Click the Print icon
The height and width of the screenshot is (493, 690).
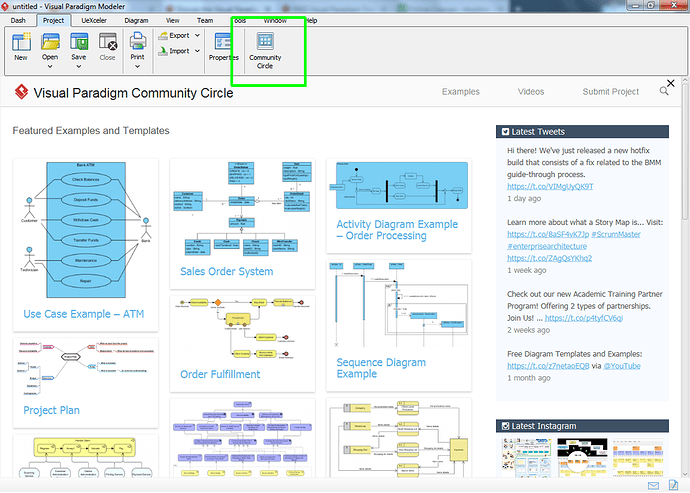coord(137,41)
